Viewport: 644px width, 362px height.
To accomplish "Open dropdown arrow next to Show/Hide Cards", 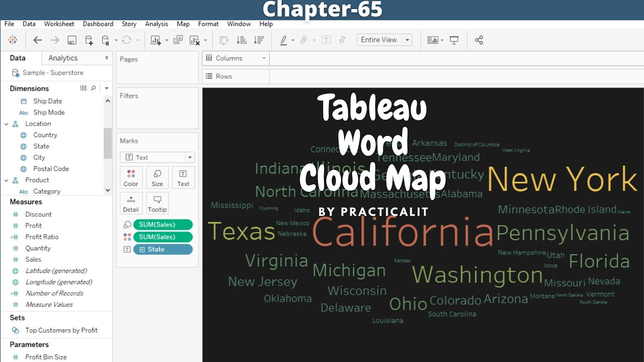I will [442, 40].
